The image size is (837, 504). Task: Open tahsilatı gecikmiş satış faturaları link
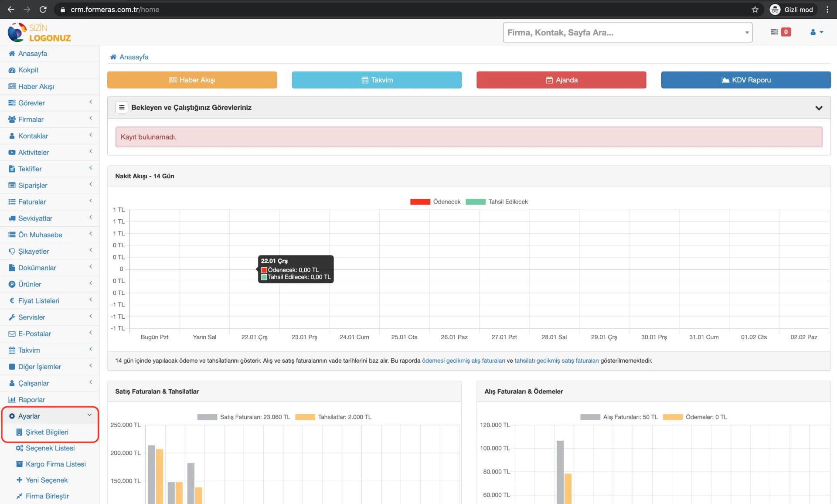coord(557,361)
